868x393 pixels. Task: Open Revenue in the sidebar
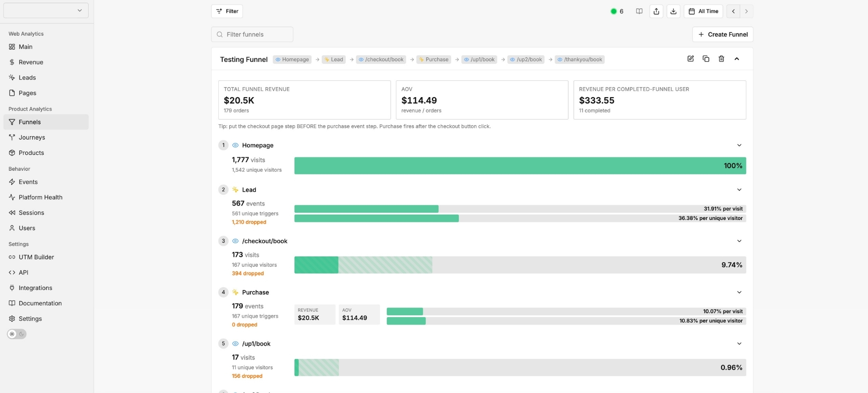(46, 62)
